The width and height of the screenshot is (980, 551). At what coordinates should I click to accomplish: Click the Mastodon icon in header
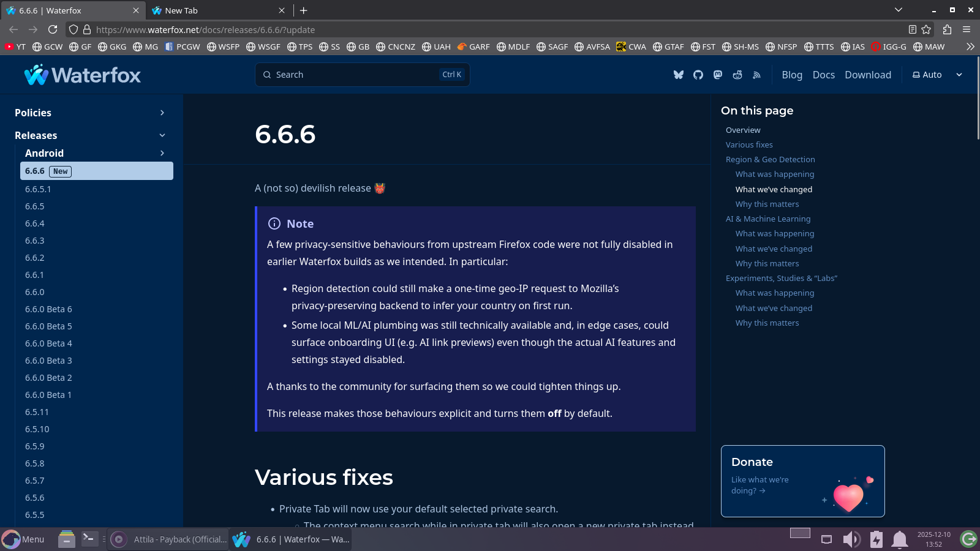click(x=718, y=75)
